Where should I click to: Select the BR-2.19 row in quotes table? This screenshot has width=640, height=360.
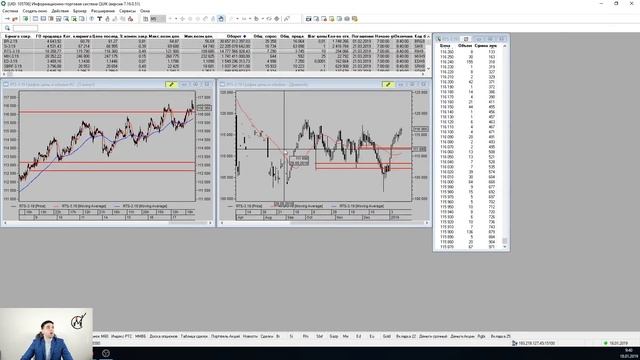coord(214,42)
